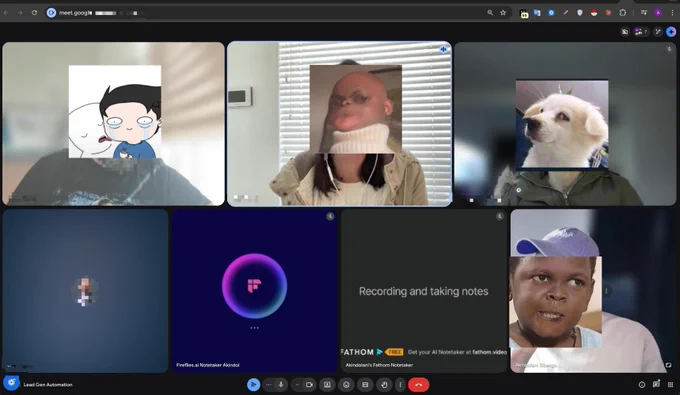Image resolution: width=680 pixels, height=395 pixels.
Task: Open the participants counter showing 7
Action: pyautogui.click(x=641, y=32)
